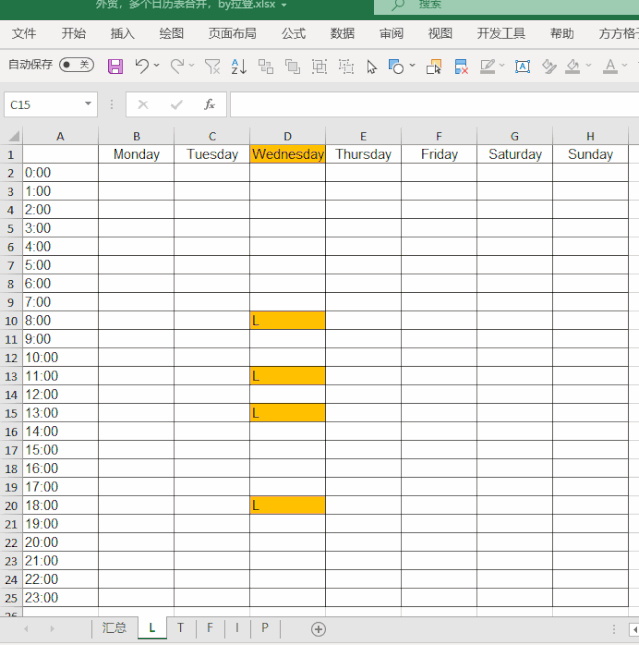The image size is (639, 645).
Task: Switch to sheet tab P
Action: [265, 628]
